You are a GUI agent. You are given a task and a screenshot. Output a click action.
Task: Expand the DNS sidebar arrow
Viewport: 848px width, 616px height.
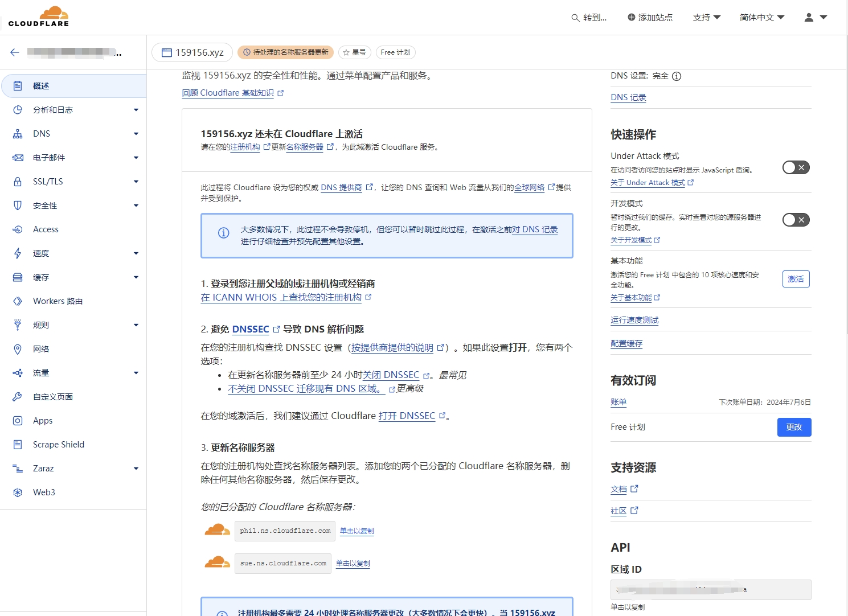point(136,134)
